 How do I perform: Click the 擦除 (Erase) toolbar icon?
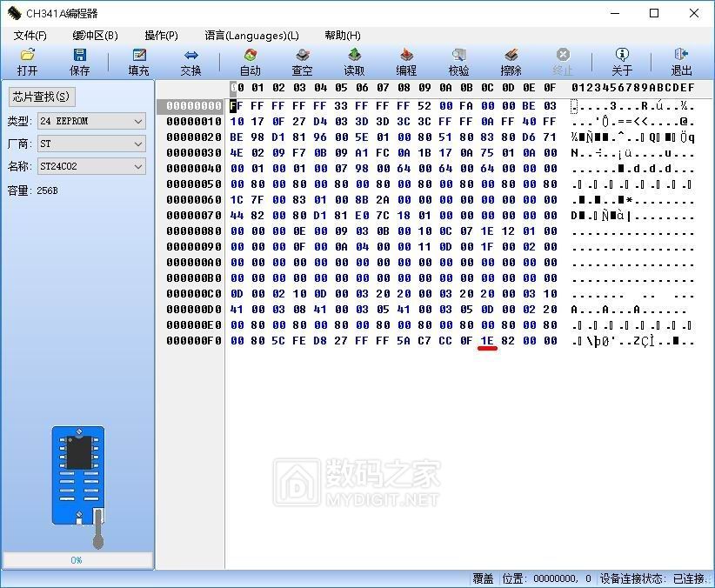[x=511, y=62]
